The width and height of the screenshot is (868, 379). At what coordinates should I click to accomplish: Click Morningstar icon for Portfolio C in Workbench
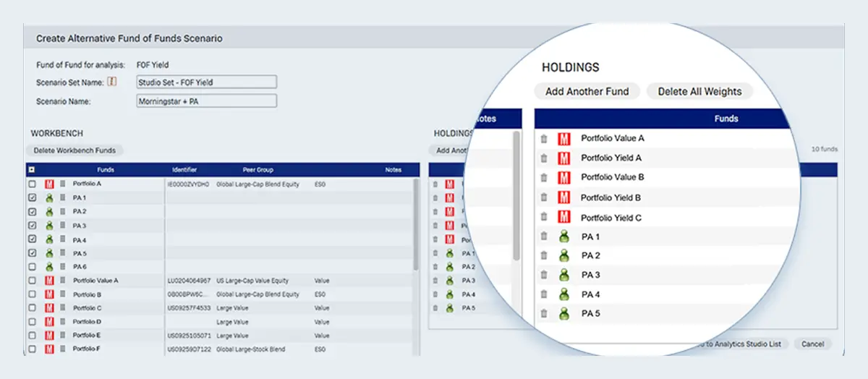[x=49, y=308]
